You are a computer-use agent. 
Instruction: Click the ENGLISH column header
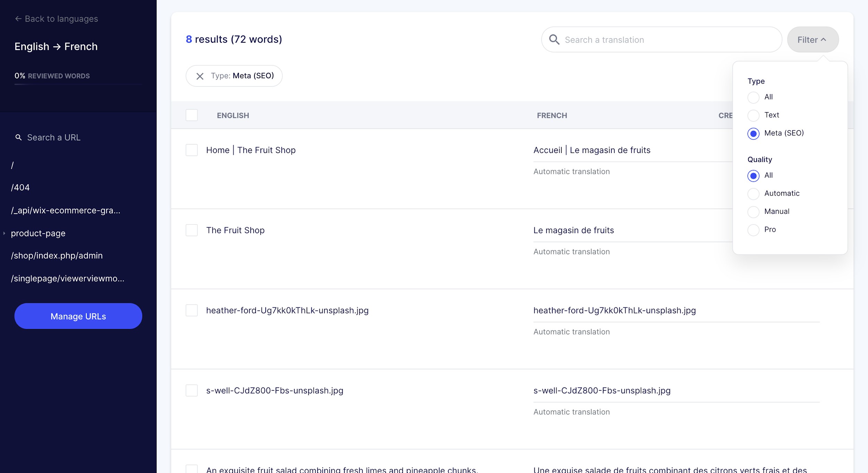pos(233,116)
